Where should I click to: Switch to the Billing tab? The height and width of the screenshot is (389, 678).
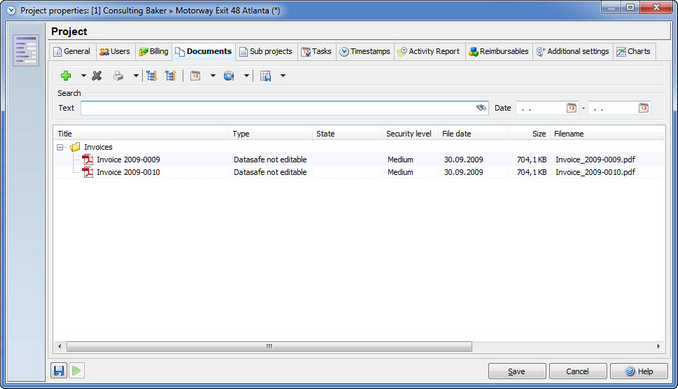[154, 51]
